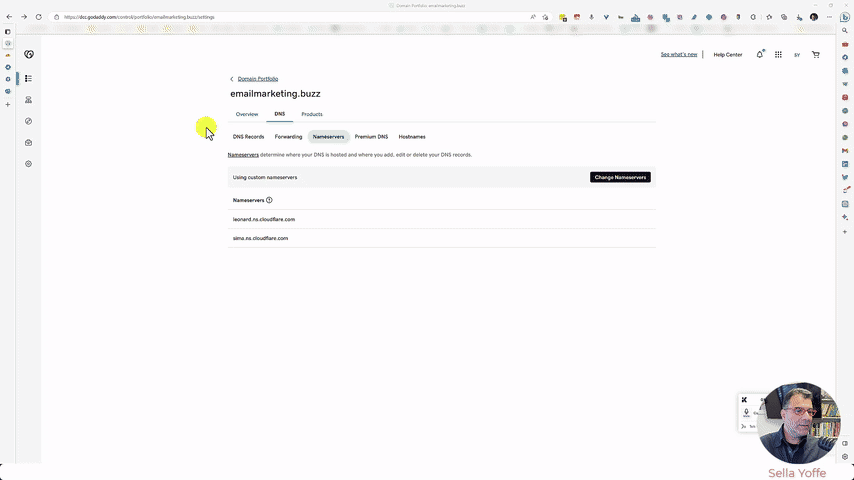Go back in the browser

pos(9,17)
